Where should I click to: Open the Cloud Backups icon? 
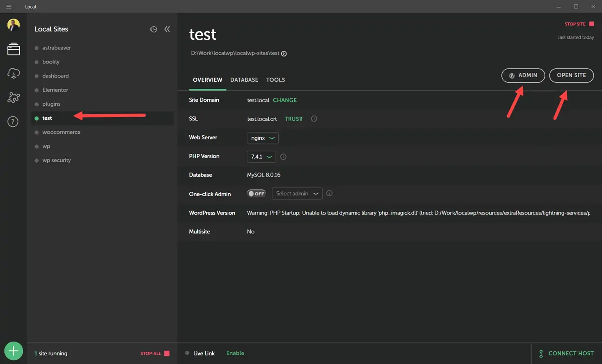click(14, 74)
